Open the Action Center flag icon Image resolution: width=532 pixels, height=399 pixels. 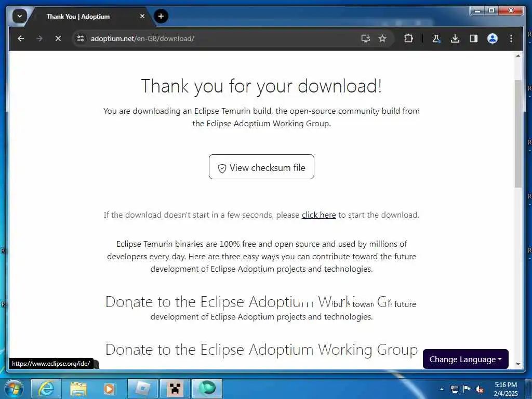467,389
